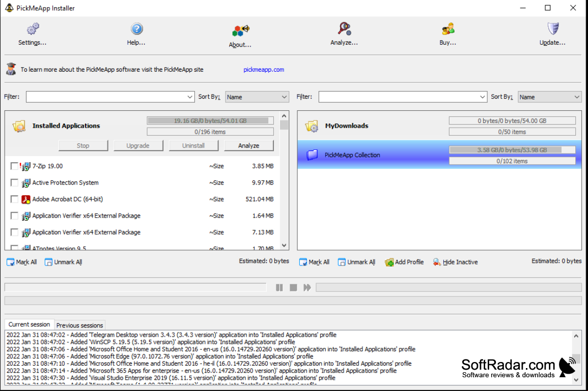
Task: Check the 7.13 MB Application Verifier checkbox
Action: 14,232
